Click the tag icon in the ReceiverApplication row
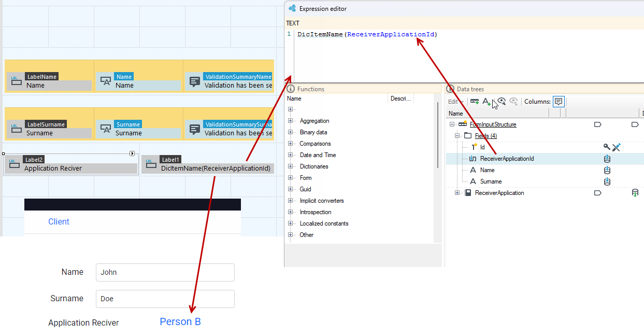This screenshot has height=336, width=644. pyautogui.click(x=597, y=193)
